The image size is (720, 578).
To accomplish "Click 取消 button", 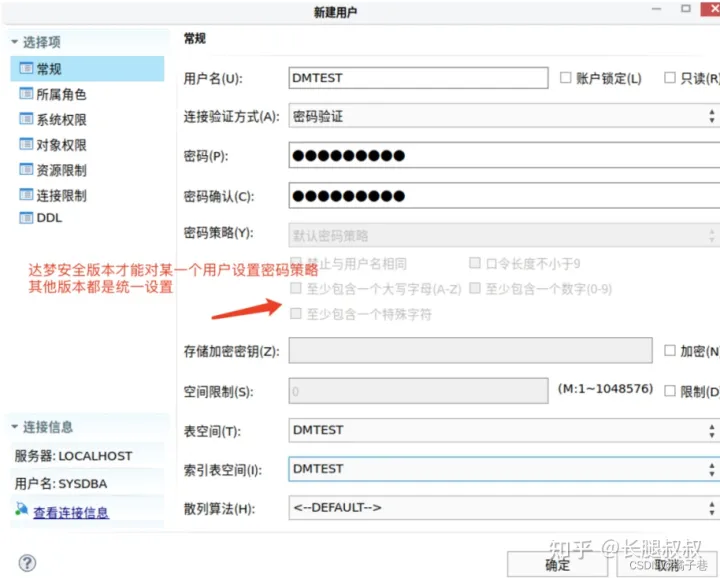I will coord(666,564).
